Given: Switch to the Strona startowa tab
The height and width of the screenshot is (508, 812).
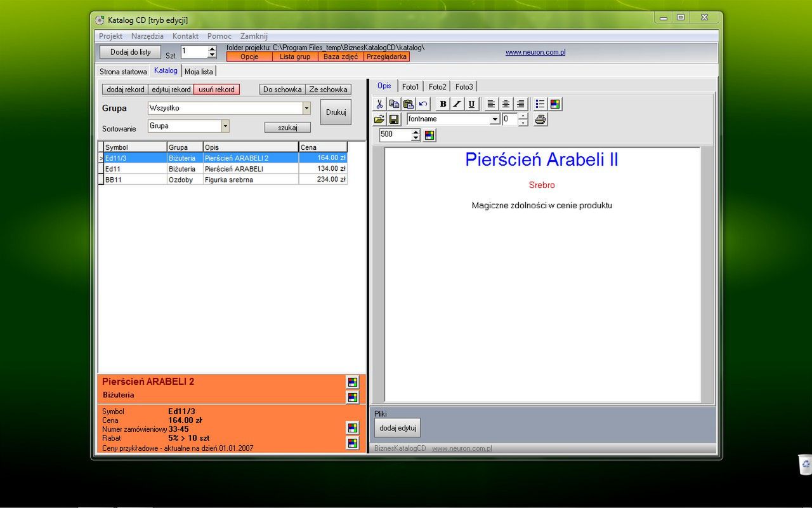Looking at the screenshot, I should pyautogui.click(x=123, y=72).
